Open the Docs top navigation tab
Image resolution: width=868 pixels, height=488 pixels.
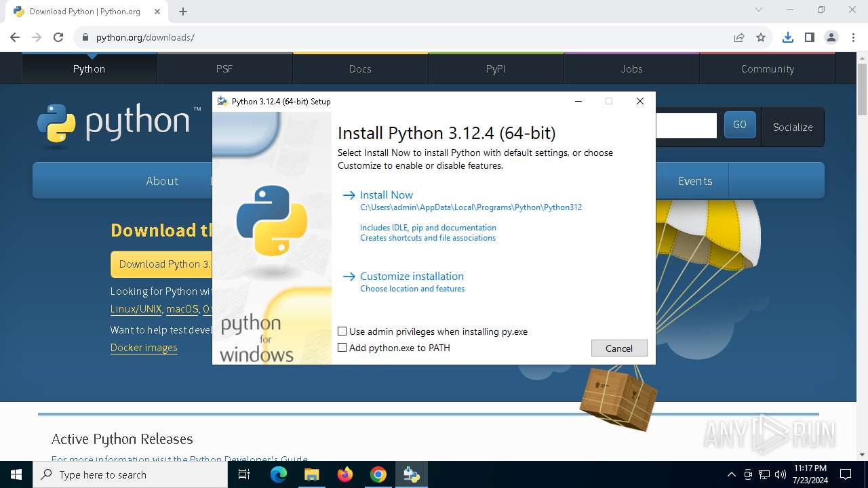pyautogui.click(x=360, y=68)
